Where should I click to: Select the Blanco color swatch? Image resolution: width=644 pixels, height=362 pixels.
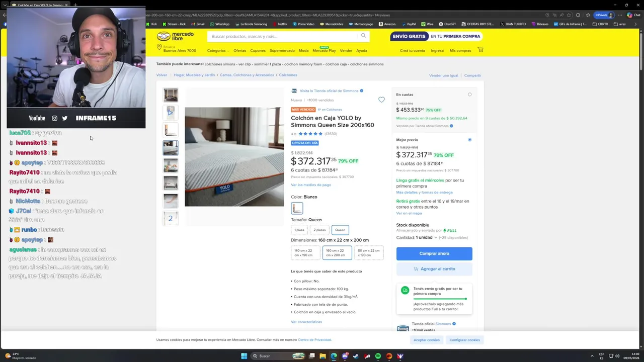coord(297,208)
